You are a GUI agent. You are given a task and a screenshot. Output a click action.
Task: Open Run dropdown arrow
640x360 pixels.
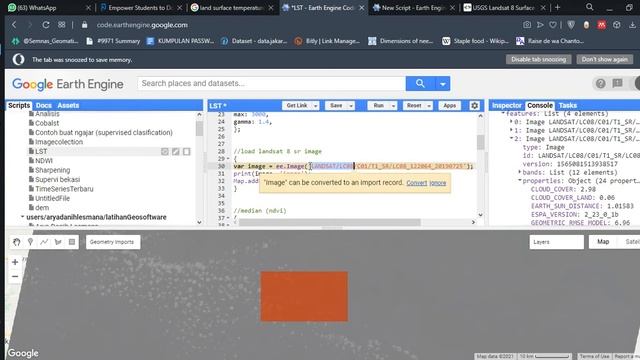[393, 106]
